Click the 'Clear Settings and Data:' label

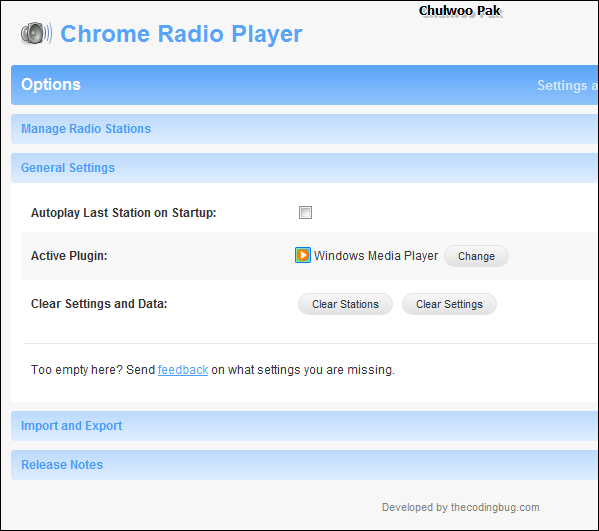(99, 304)
